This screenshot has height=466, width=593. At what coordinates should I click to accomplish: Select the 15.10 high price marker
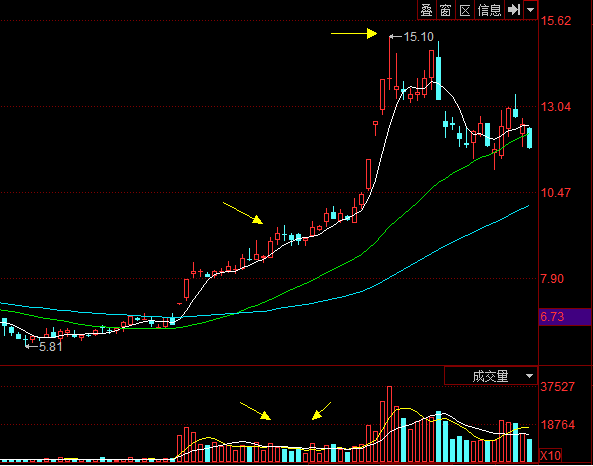tap(411, 37)
